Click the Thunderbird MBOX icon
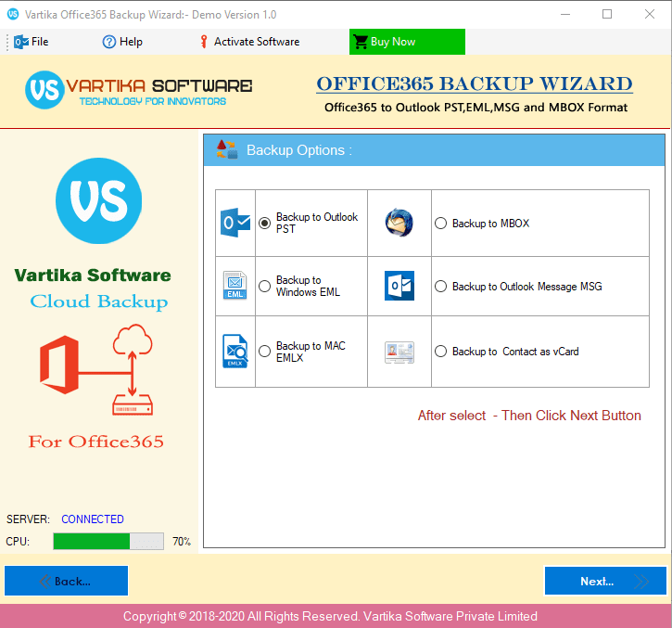Image resolution: width=672 pixels, height=628 pixels. click(x=399, y=223)
